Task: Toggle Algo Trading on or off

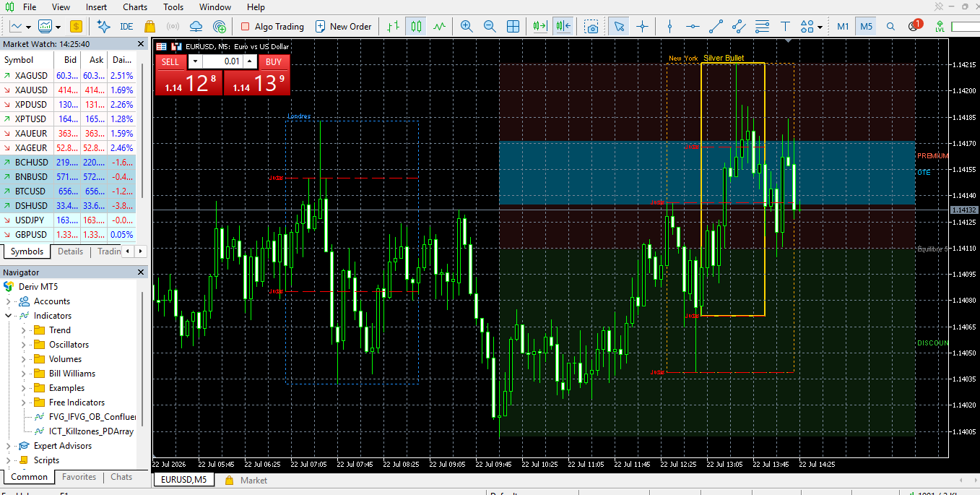Action: 272,27
